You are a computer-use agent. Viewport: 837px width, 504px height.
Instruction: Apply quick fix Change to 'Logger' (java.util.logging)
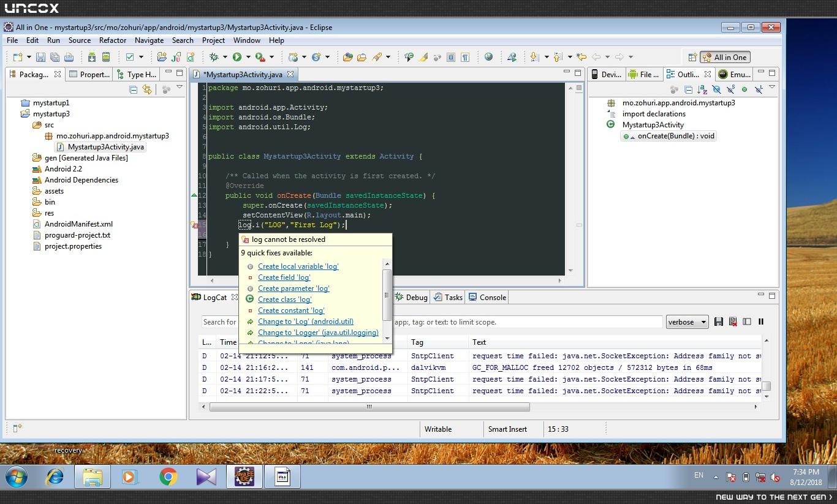318,333
